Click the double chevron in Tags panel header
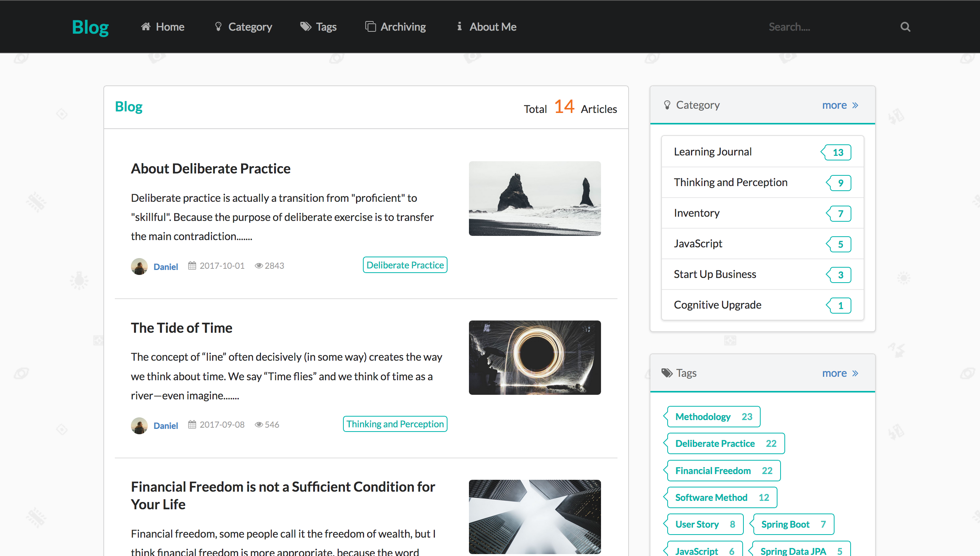Screen dimensions: 980x556 855,373
